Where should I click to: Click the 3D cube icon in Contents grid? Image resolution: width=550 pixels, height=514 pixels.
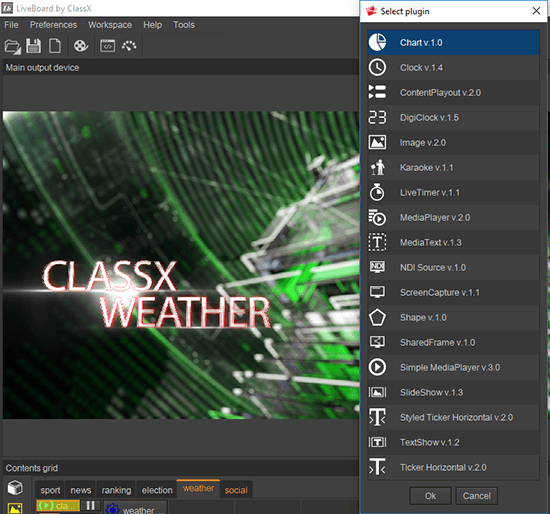pos(15,488)
